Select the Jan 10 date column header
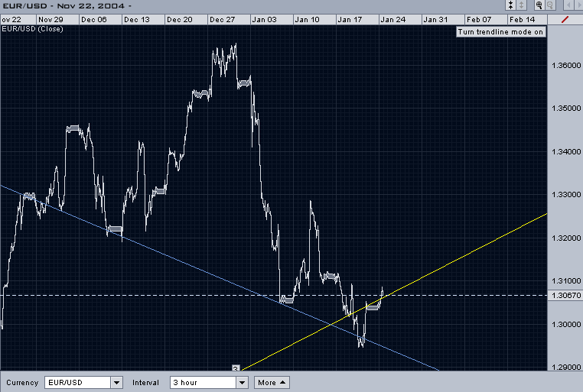Screen dimensions: 583x392 click(314, 20)
